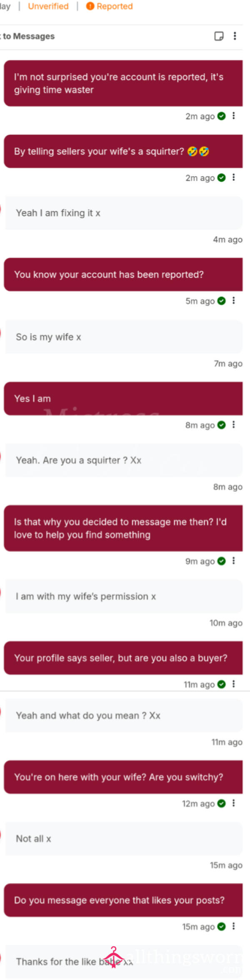Click the orange Reported status icon

(90, 6)
